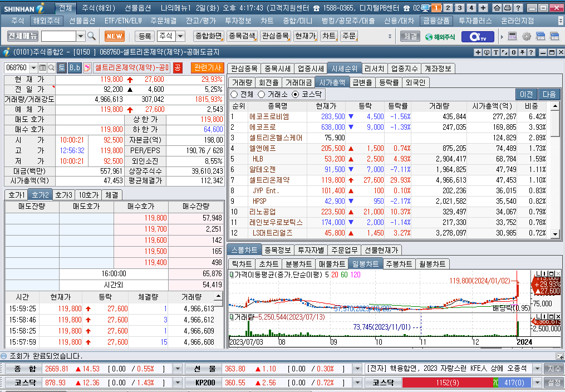Screen dimensions: 565x392
Task: Click the 이전 page button
Action: (527, 95)
